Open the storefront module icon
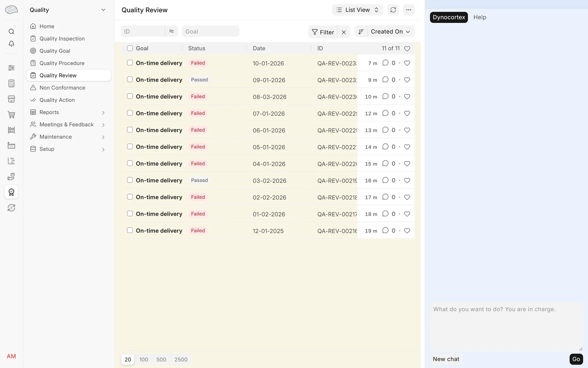 (11, 99)
